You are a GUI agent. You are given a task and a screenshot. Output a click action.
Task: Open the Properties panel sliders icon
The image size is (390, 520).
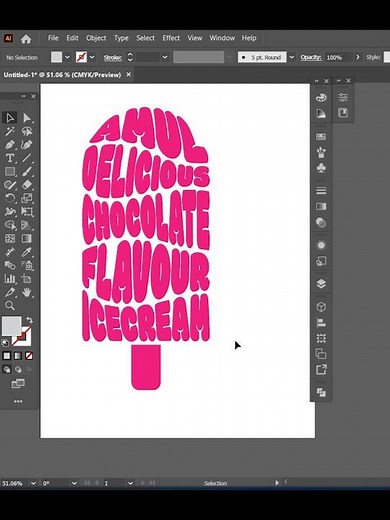343,97
